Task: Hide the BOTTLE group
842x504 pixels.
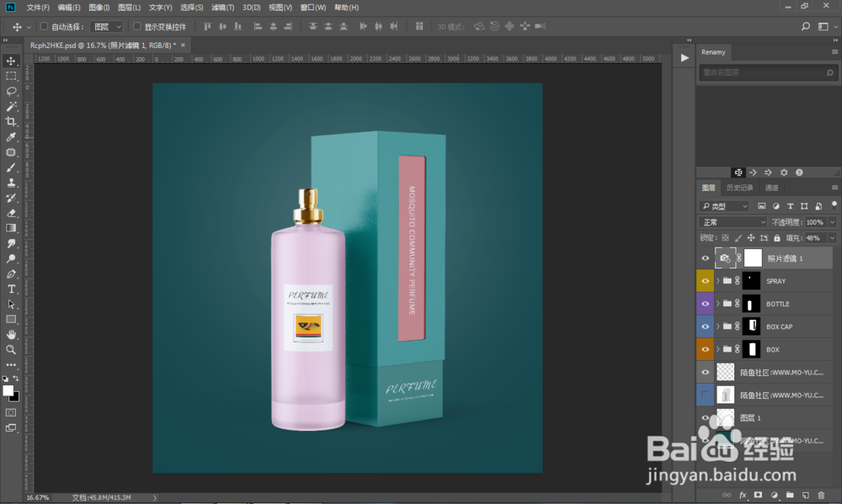Action: 705,304
